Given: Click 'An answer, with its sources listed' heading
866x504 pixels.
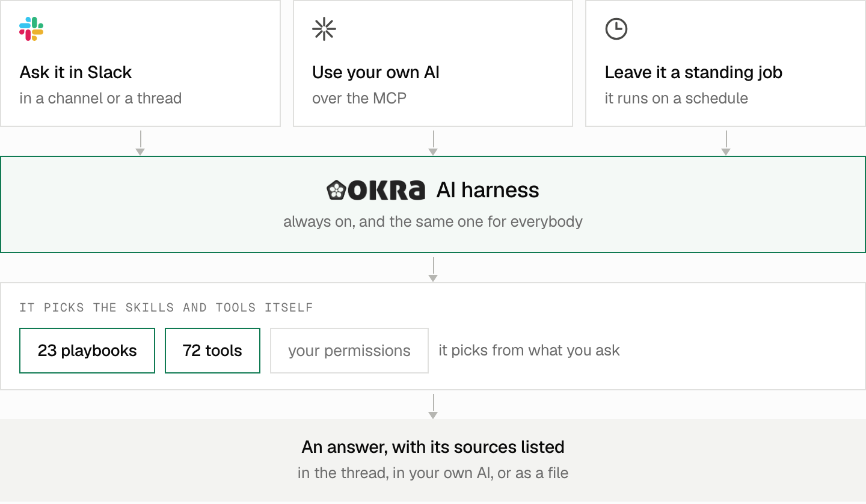Looking at the screenshot, I should pos(433,447).
